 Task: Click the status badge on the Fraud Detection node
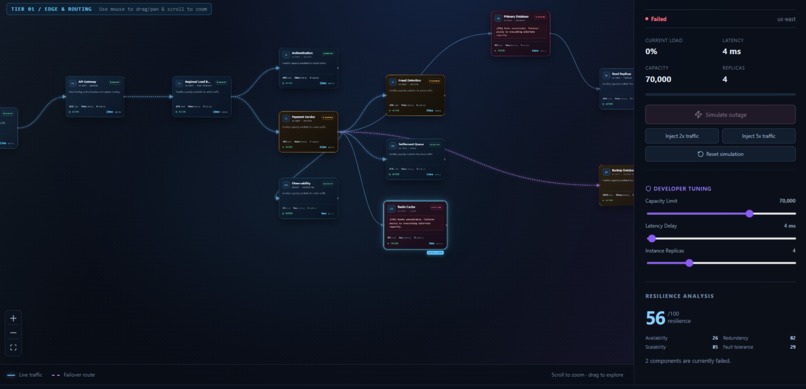(434, 81)
